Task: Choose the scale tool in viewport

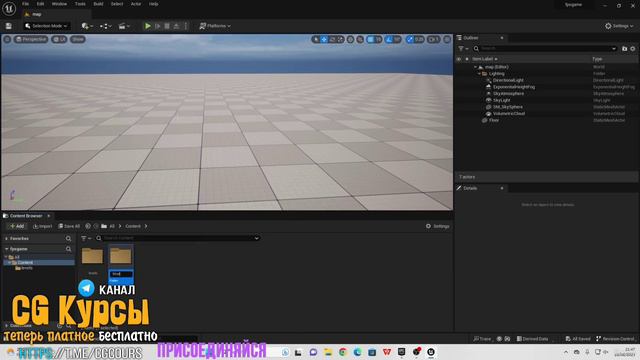Action: point(340,39)
